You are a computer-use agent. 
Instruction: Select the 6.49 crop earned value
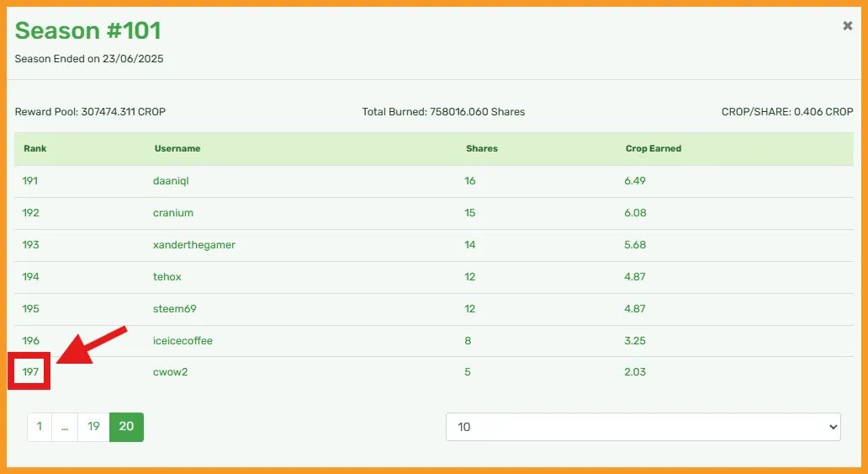tap(635, 181)
